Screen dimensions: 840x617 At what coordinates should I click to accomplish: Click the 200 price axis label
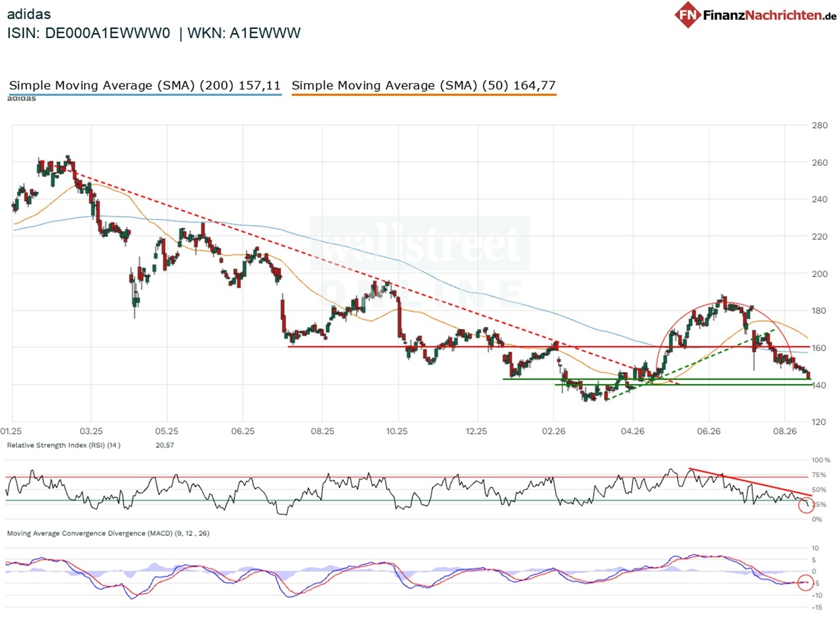(820, 273)
